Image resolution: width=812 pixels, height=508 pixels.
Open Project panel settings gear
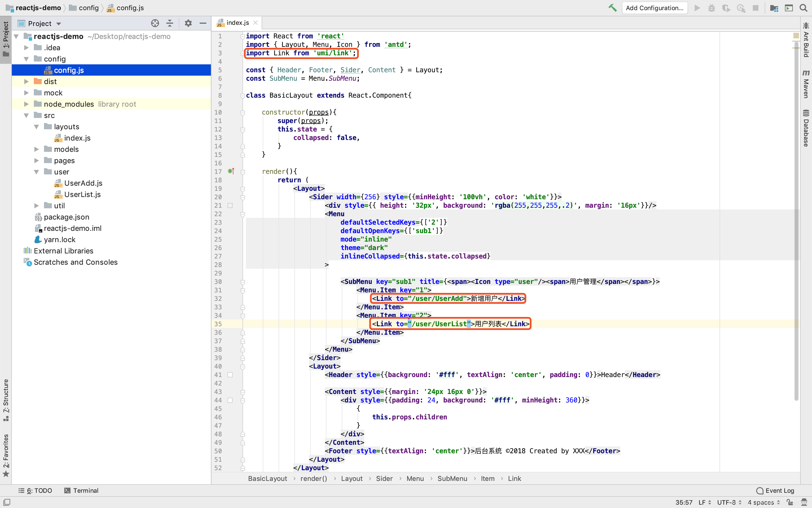(x=188, y=23)
